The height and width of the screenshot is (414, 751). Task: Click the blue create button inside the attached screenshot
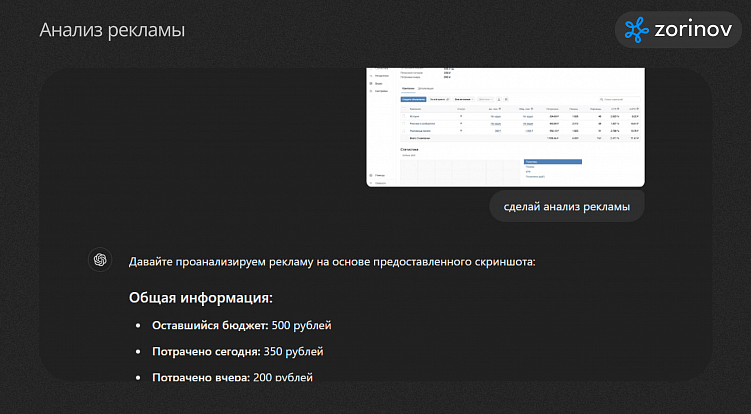point(413,99)
